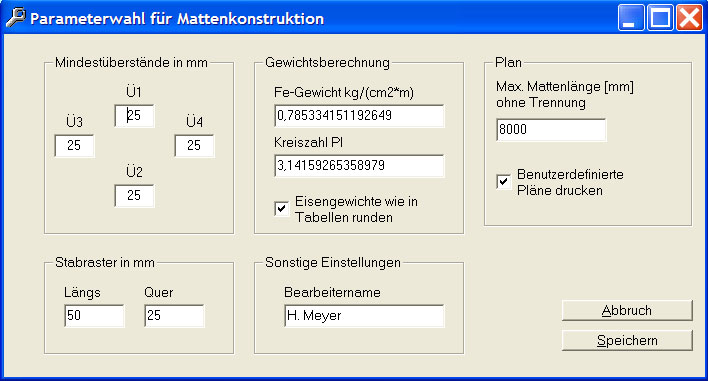
Task: Close the Parameterwahl für Mattenkonstruktion dialog
Action: [689, 18]
